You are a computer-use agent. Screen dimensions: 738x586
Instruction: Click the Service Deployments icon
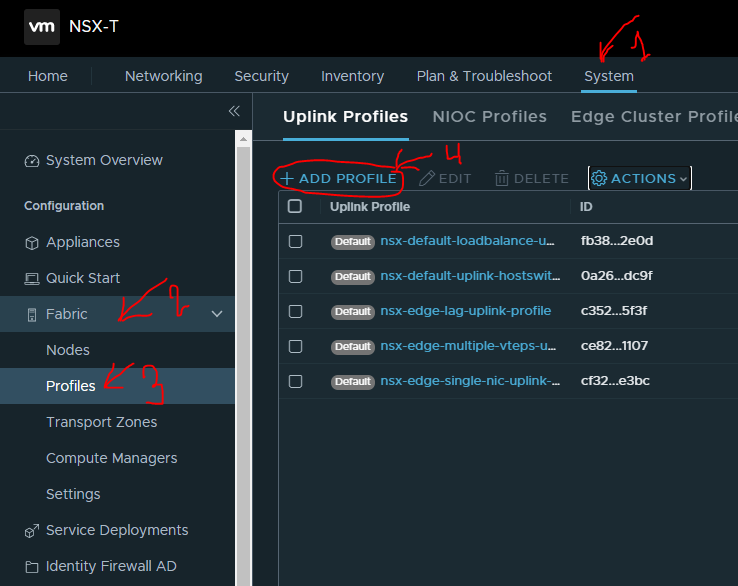click(x=32, y=531)
